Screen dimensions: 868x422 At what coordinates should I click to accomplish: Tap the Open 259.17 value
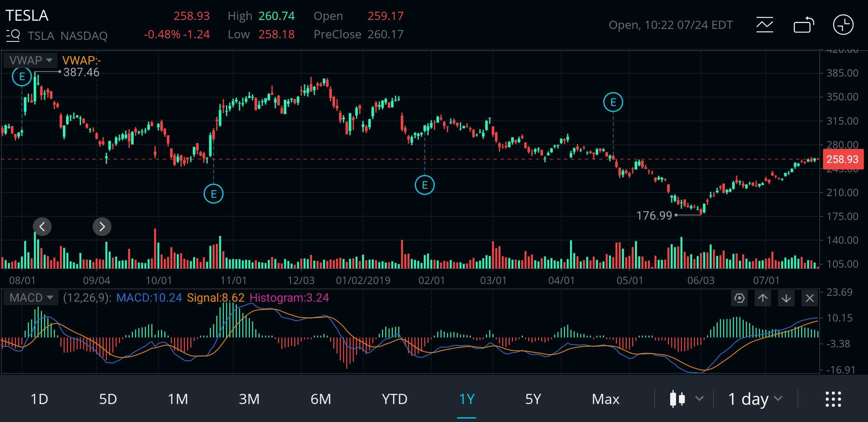pyautogui.click(x=359, y=16)
